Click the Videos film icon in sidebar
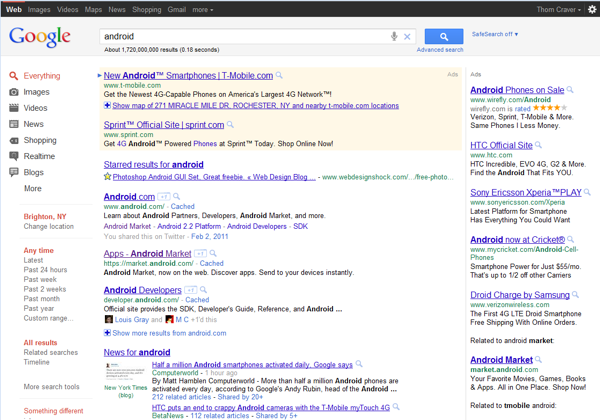The width and height of the screenshot is (600, 420). pos(13,108)
